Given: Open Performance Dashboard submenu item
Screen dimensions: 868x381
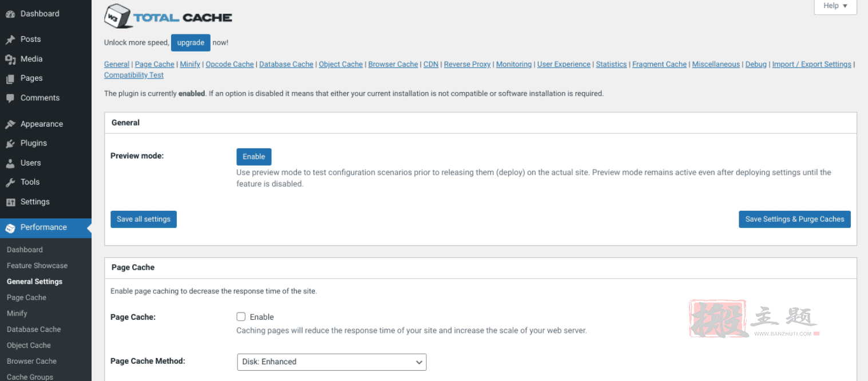Looking at the screenshot, I should tap(25, 250).
